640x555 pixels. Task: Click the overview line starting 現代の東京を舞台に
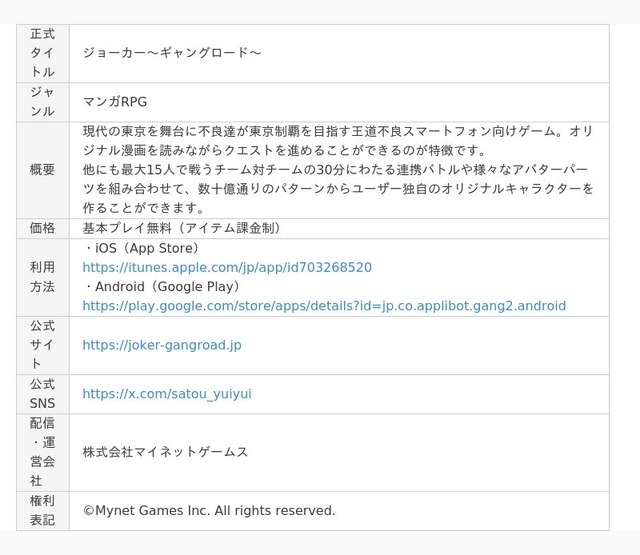338,131
